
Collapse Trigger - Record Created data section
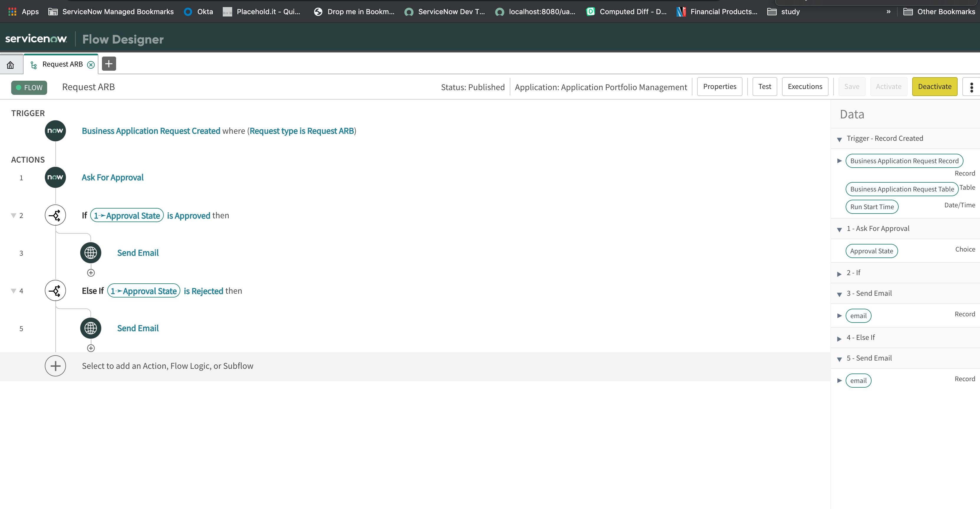coord(839,139)
